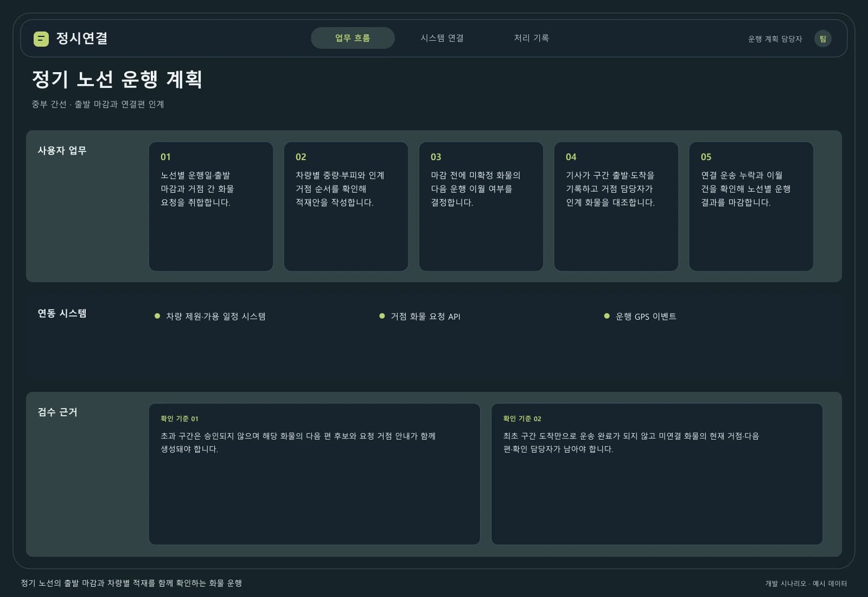Open the 확인 기준 01 card
868x597 pixels.
coord(315,474)
